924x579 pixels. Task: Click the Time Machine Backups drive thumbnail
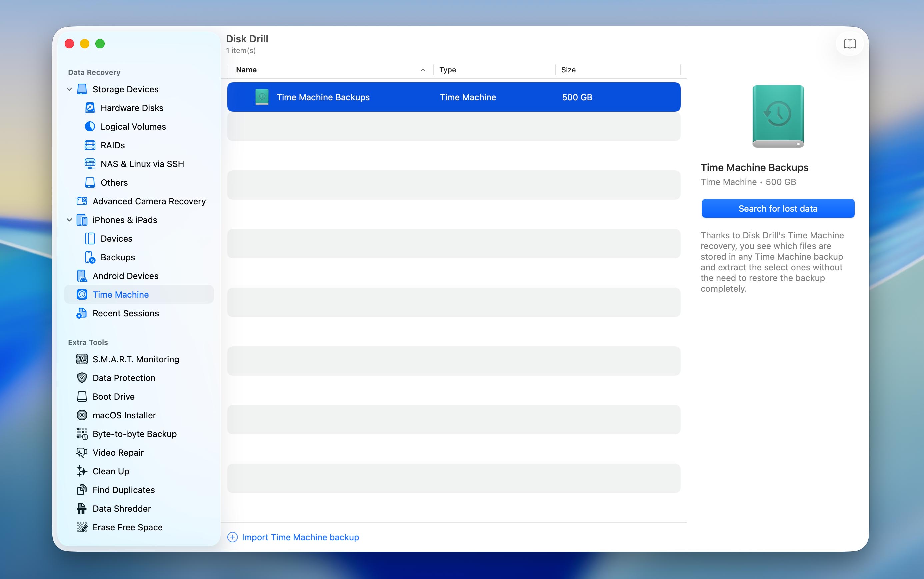(x=778, y=116)
